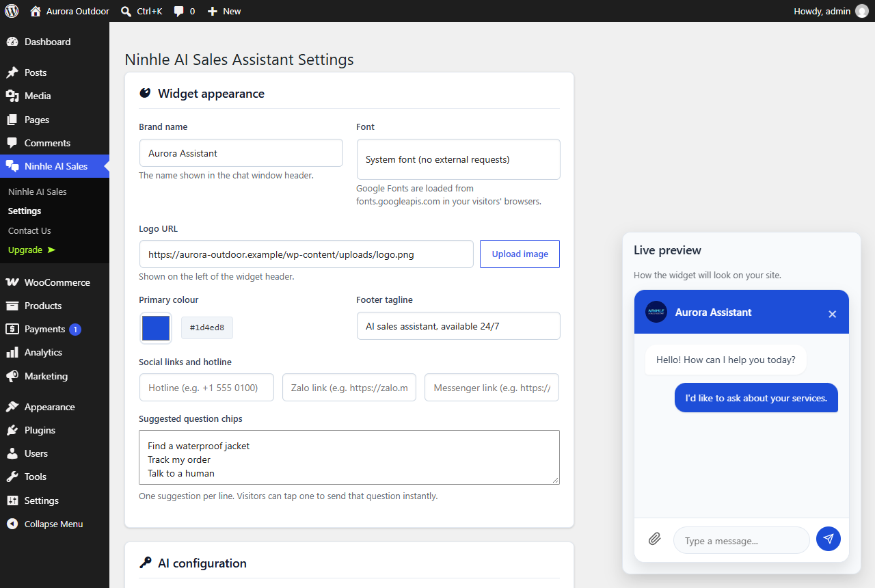Open the Font dropdown selector
875x588 pixels.
(458, 159)
